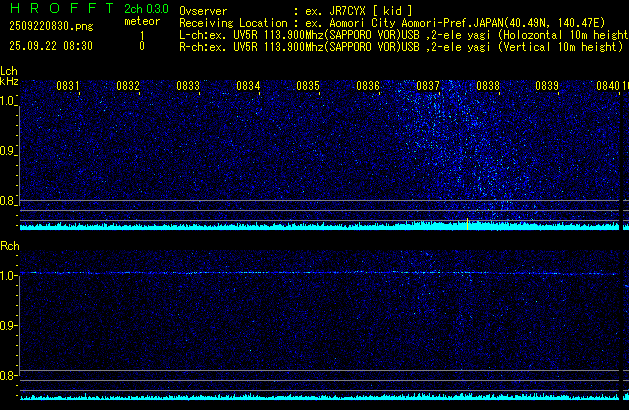Screen dimensions: 629x410
Task: Select the meteor count heading
Action: (141, 21)
